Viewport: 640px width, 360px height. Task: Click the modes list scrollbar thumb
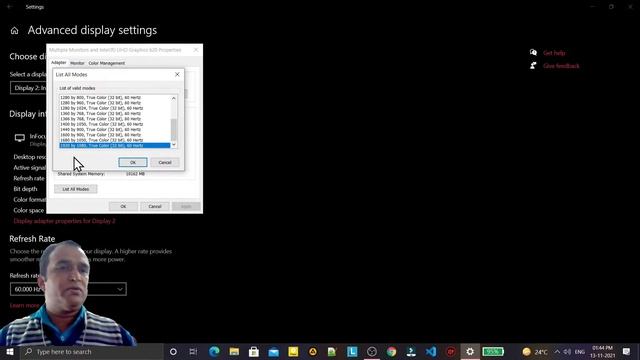174,130
